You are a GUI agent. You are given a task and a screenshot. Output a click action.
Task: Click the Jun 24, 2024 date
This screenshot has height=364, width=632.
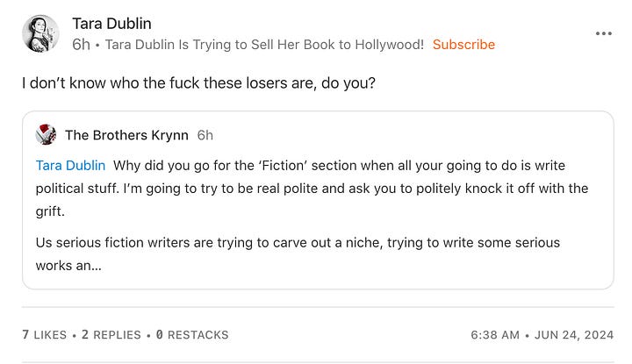(x=574, y=334)
